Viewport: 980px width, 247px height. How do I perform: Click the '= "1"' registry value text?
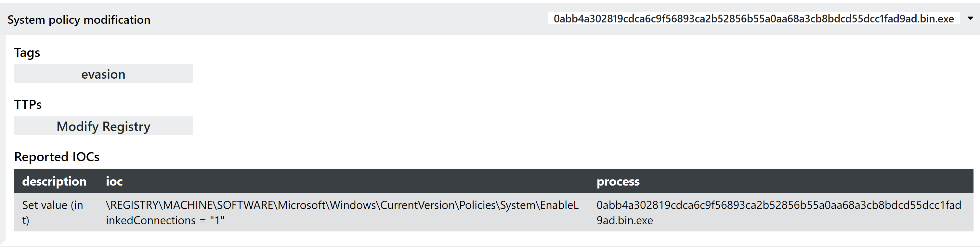pos(212,220)
